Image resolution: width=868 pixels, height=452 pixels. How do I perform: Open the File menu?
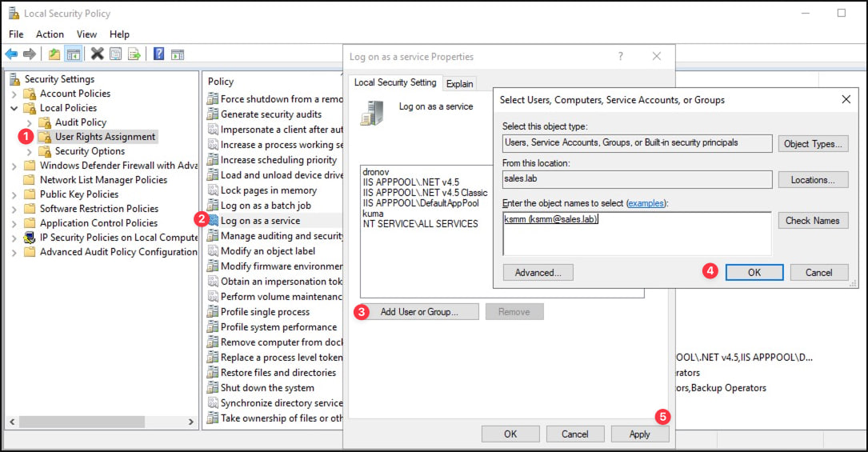tap(16, 34)
